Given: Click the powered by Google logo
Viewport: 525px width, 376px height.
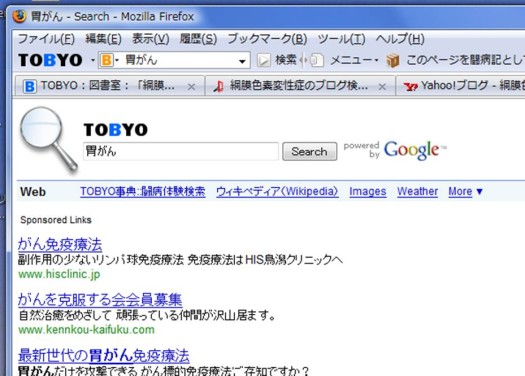Looking at the screenshot, I should (395, 150).
